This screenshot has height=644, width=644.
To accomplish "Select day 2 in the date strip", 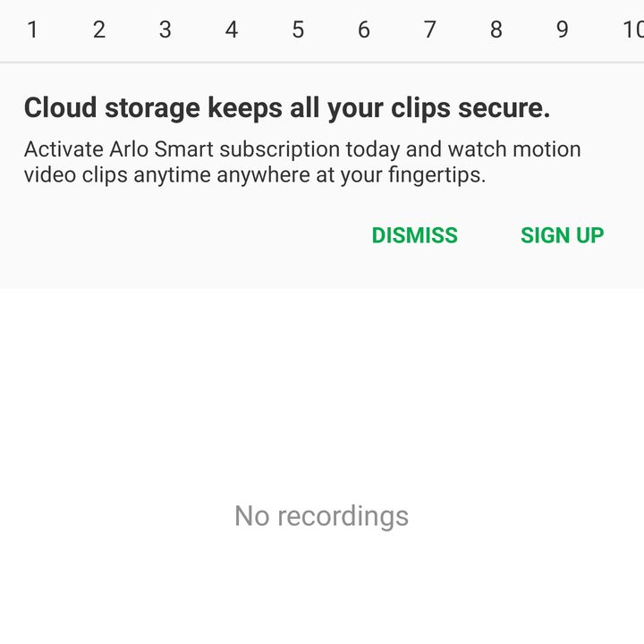I will [99, 30].
